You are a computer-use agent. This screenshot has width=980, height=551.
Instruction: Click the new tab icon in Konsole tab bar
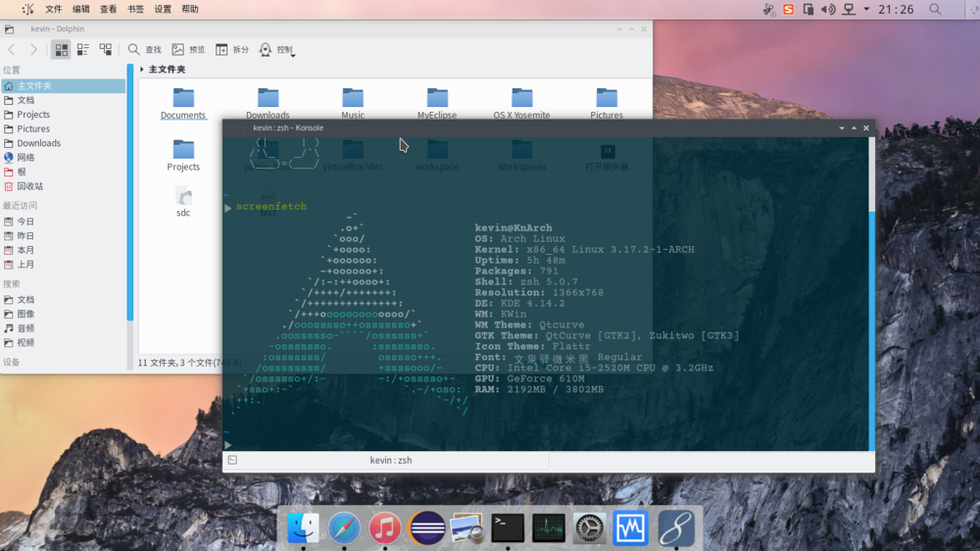232,461
